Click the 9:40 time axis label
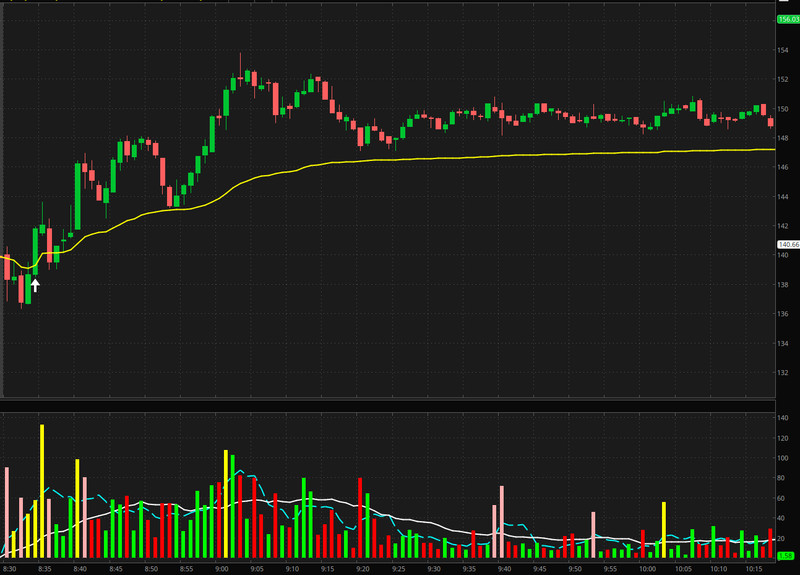The width and height of the screenshot is (800, 575). coord(505,569)
